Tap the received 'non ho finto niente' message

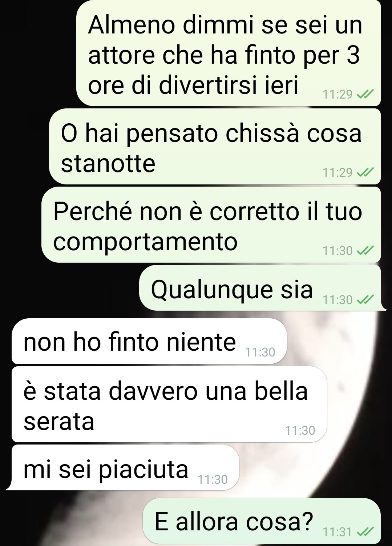[x=149, y=341]
